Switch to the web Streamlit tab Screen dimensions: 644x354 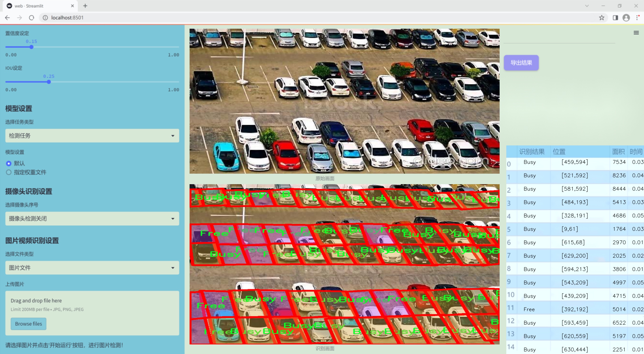pos(38,6)
